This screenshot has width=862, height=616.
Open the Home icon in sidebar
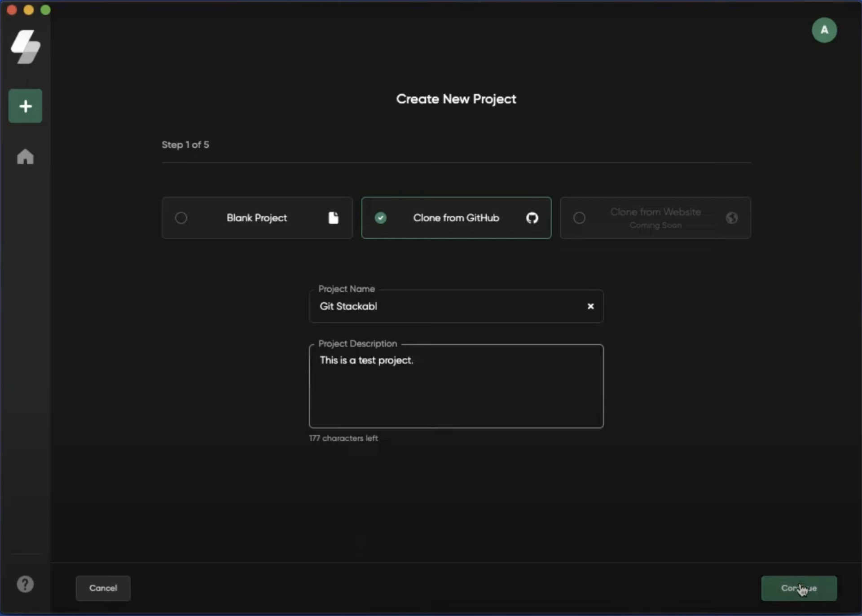pos(25,157)
